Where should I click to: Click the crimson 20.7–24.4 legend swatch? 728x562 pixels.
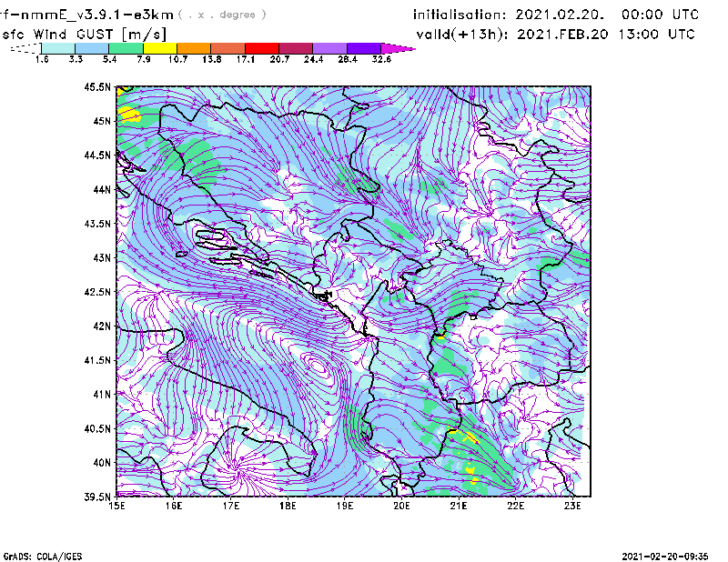pos(296,48)
